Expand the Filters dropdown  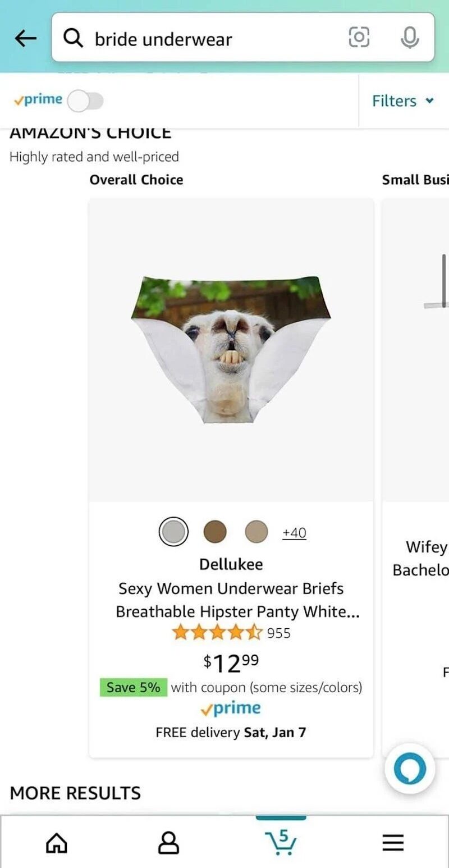point(403,101)
